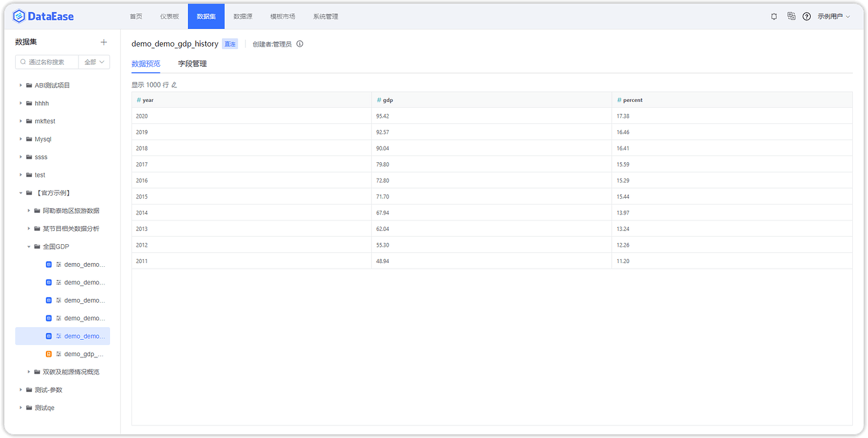Open the 数据源 tab

pos(243,16)
